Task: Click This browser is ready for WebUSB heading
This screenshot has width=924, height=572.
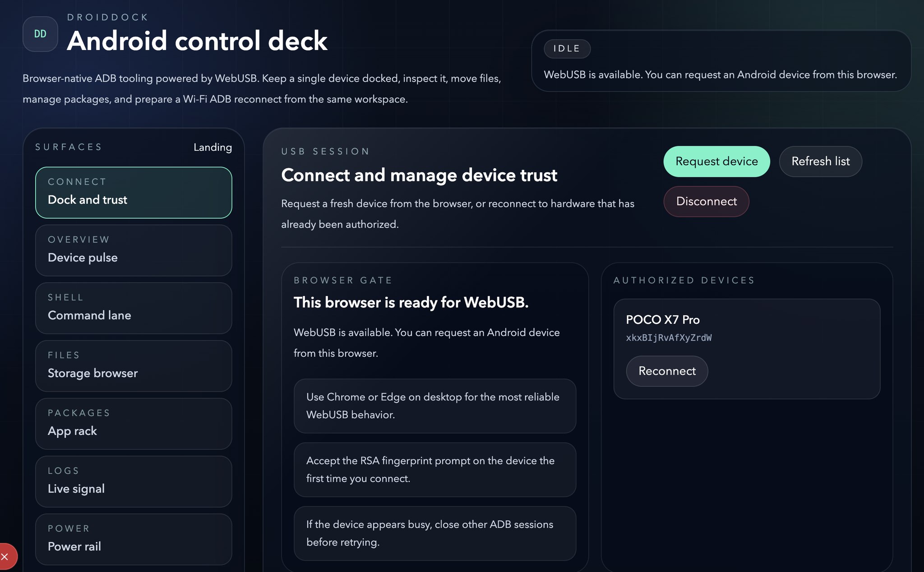Action: pos(411,303)
